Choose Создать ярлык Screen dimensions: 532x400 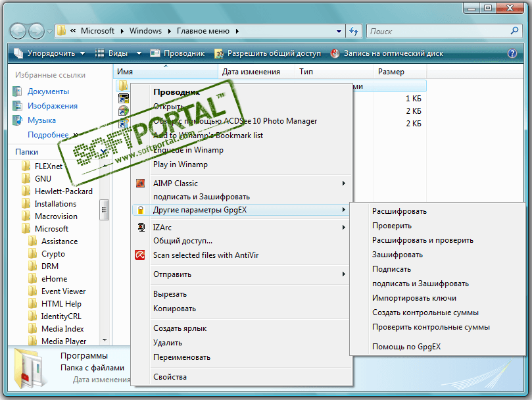(x=241, y=328)
